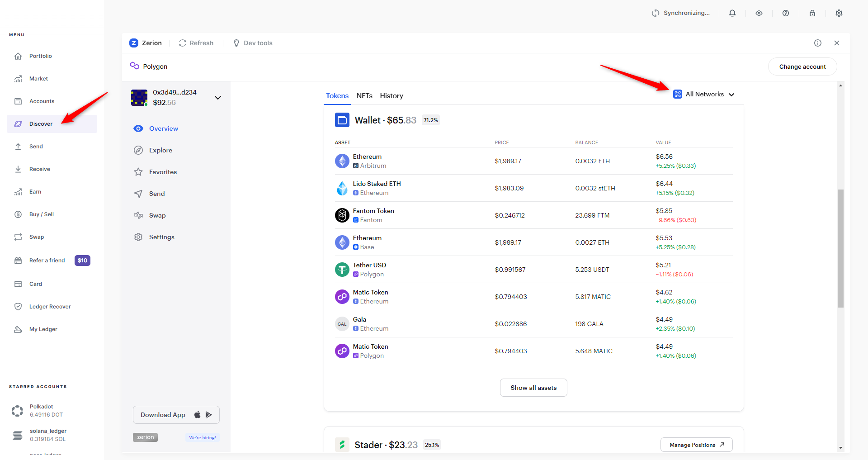Select the Polkadot starred account

tap(41, 410)
